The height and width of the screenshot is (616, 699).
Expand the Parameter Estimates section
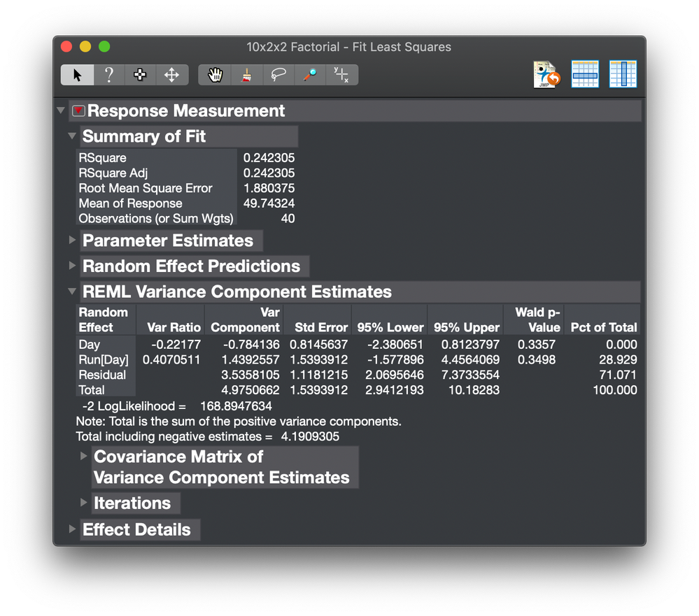tap(72, 240)
